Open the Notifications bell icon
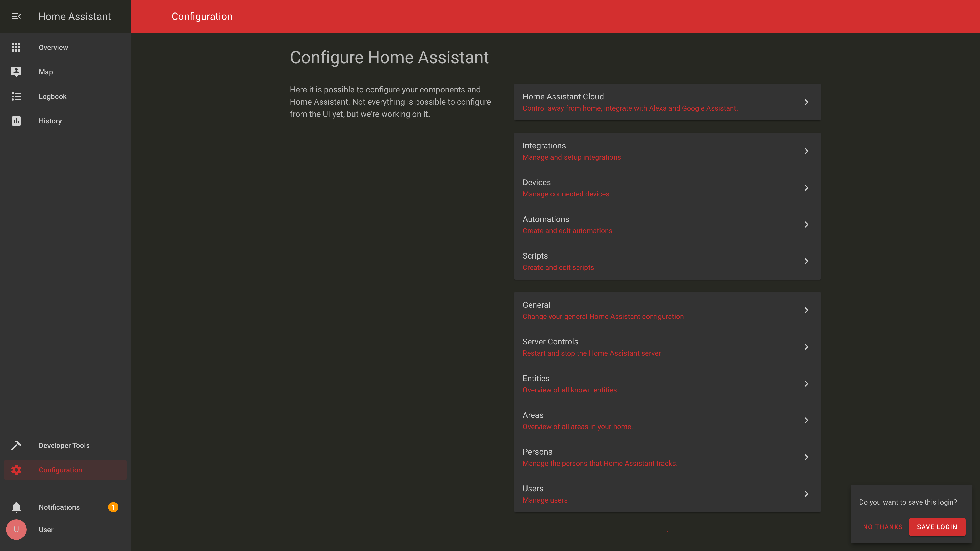The height and width of the screenshot is (551, 980). [16, 507]
